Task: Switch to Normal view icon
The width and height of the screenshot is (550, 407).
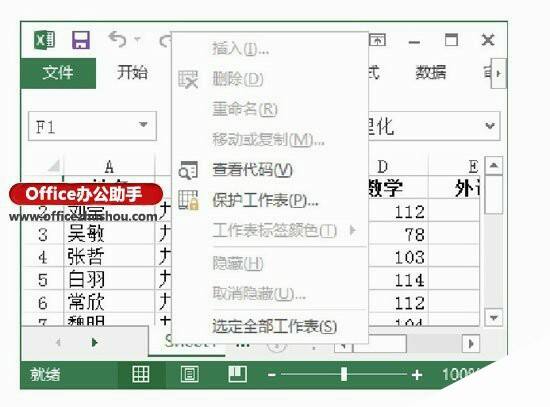Action: tap(141, 374)
